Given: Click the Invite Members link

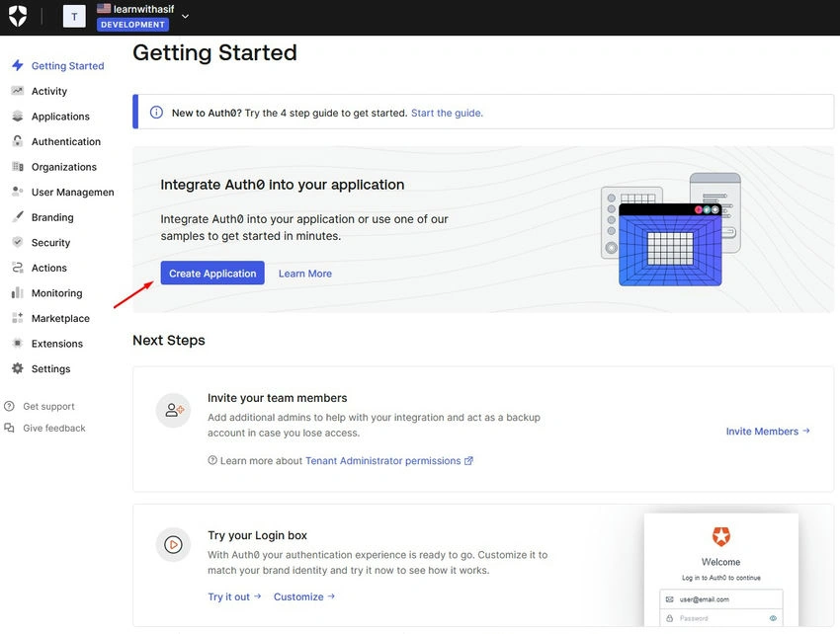Looking at the screenshot, I should [x=768, y=431].
